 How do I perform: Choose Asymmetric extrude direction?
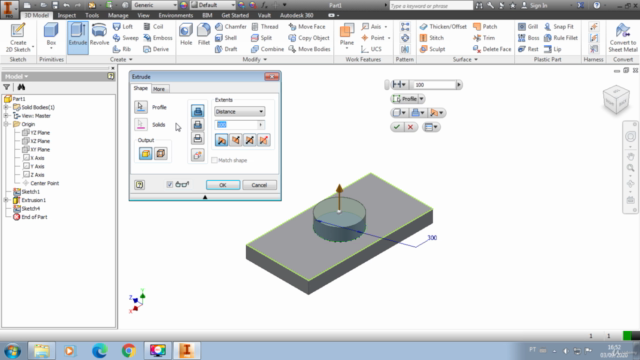click(x=263, y=140)
